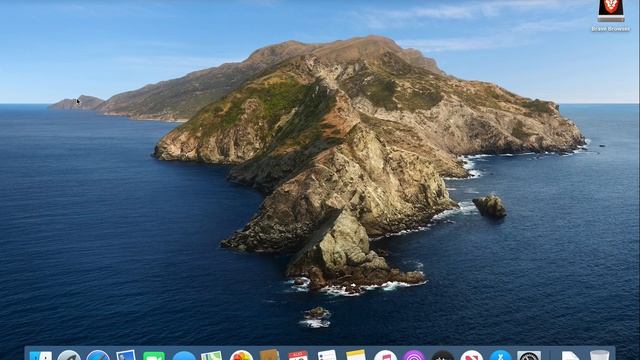Image resolution: width=640 pixels, height=360 pixels.
Task: Open Maps icon in the Dock
Action: click(212, 355)
